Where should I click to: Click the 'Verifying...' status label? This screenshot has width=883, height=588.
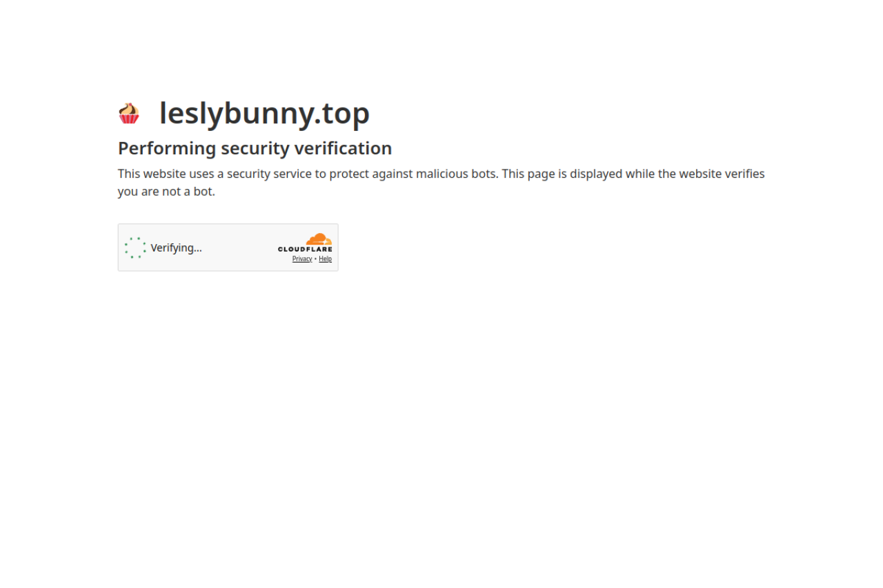click(x=177, y=247)
